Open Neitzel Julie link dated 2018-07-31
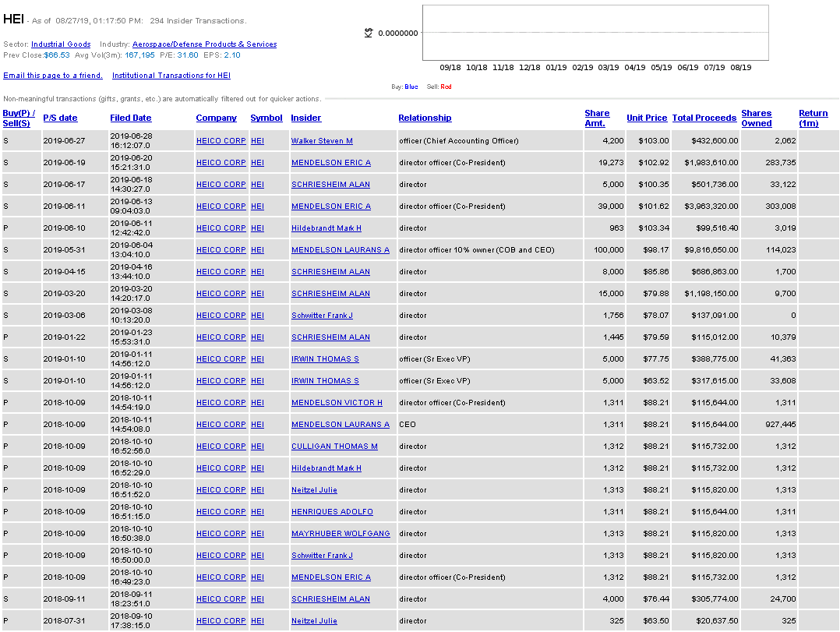The image size is (840, 632). click(314, 621)
